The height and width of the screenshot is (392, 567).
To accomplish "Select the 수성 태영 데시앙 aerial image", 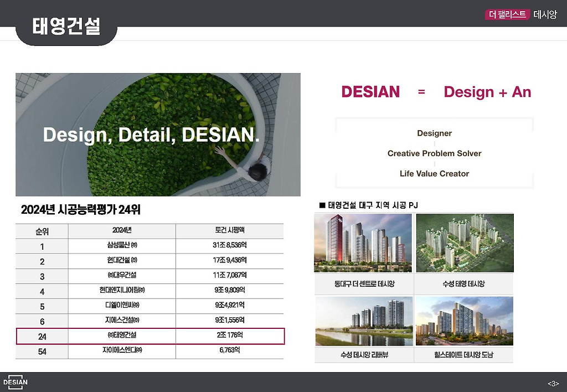I will pos(465,243).
